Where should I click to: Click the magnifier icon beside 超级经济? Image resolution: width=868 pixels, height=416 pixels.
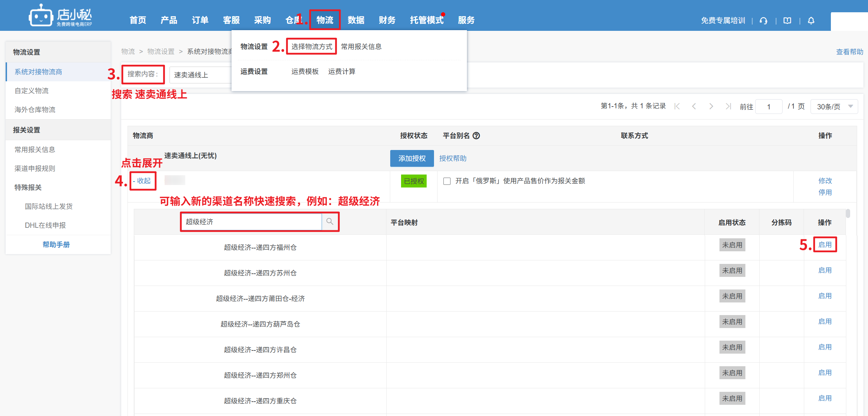330,221
